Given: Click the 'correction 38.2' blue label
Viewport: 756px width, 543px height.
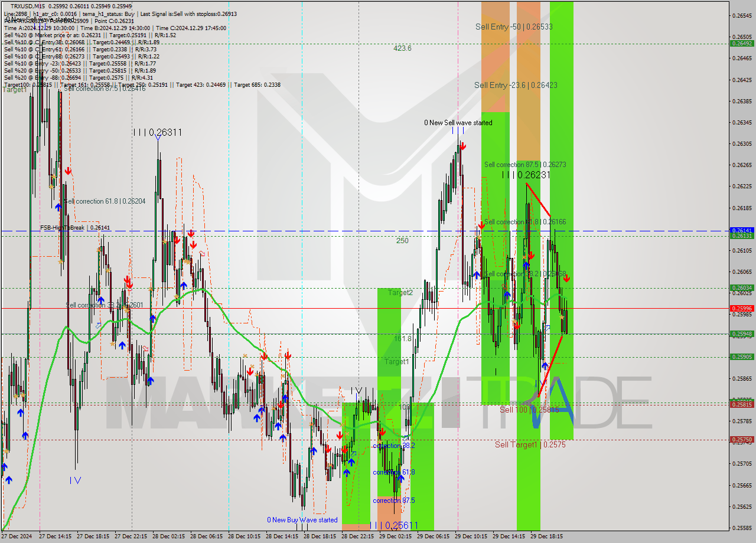Looking at the screenshot, I should (x=394, y=446).
